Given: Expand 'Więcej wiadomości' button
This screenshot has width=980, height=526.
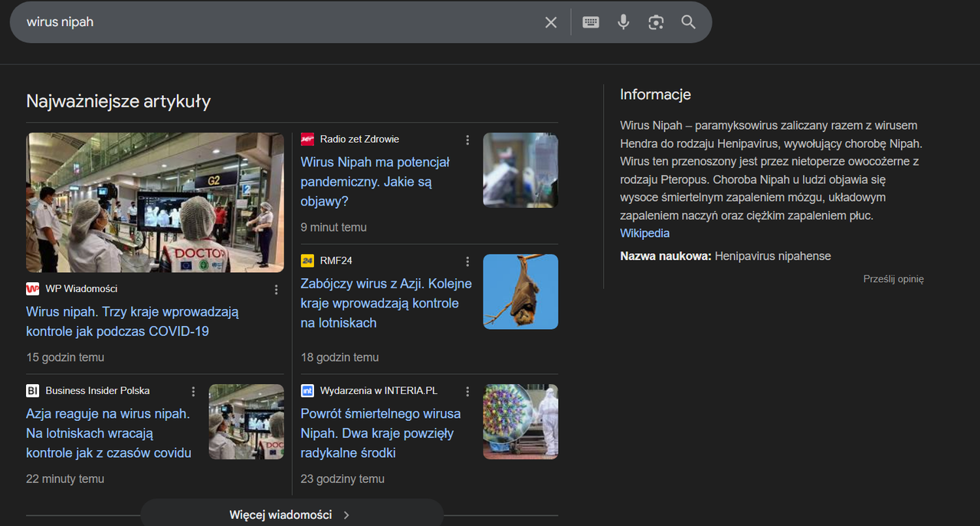Looking at the screenshot, I should click(x=291, y=514).
